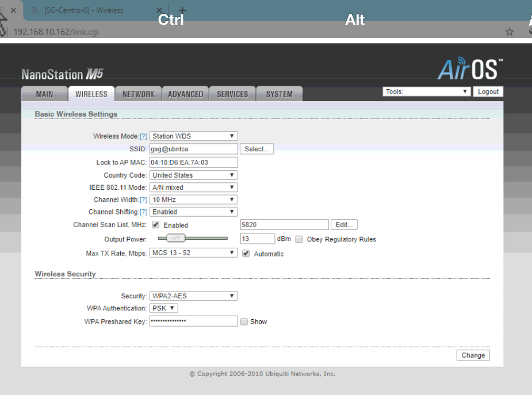The height and width of the screenshot is (395, 532).
Task: Switch to the WIRELESS tab
Action: (x=91, y=94)
